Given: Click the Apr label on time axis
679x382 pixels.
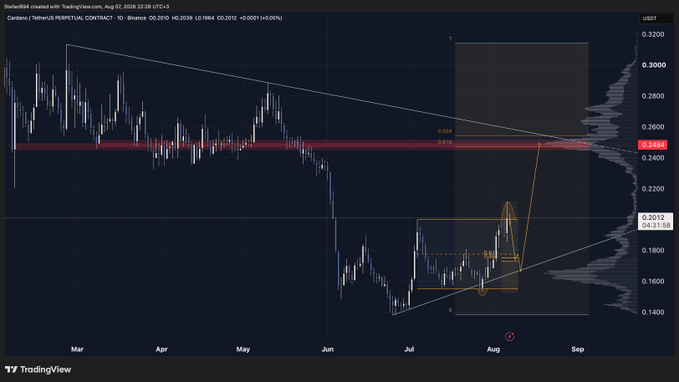Looking at the screenshot, I should click(161, 349).
